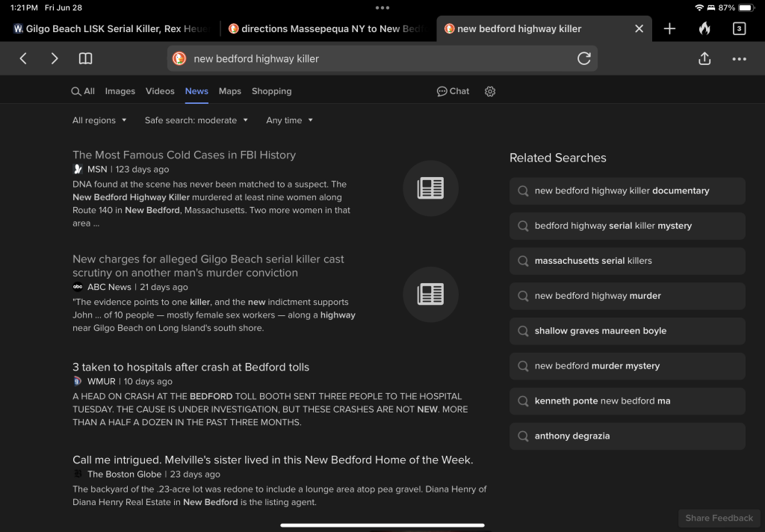Open the tab switcher showing 3 tabs
This screenshot has height=532, width=765.
[738, 28]
